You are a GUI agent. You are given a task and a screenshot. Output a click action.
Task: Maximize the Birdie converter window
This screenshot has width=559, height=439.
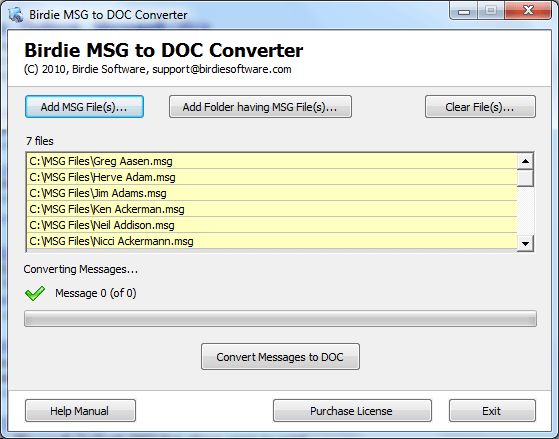coord(491,11)
